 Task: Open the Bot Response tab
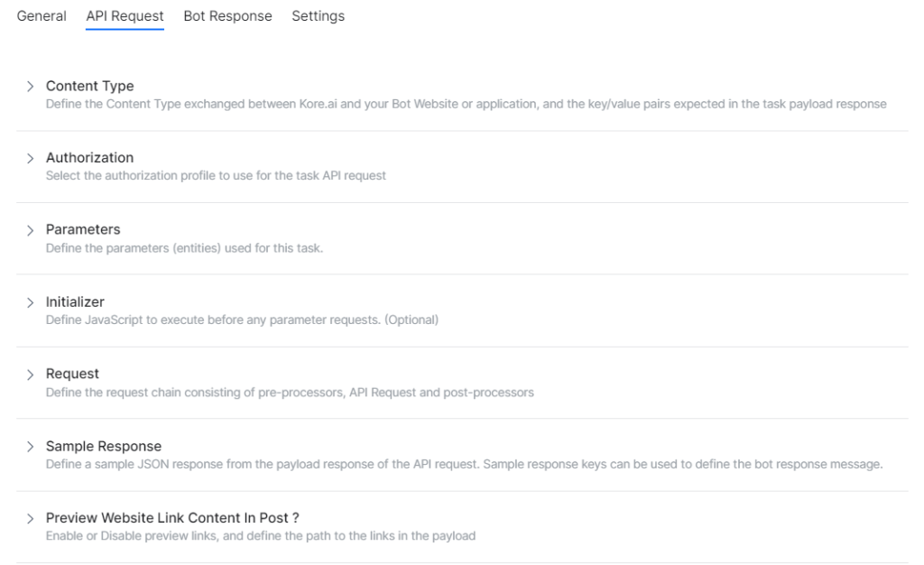point(227,15)
